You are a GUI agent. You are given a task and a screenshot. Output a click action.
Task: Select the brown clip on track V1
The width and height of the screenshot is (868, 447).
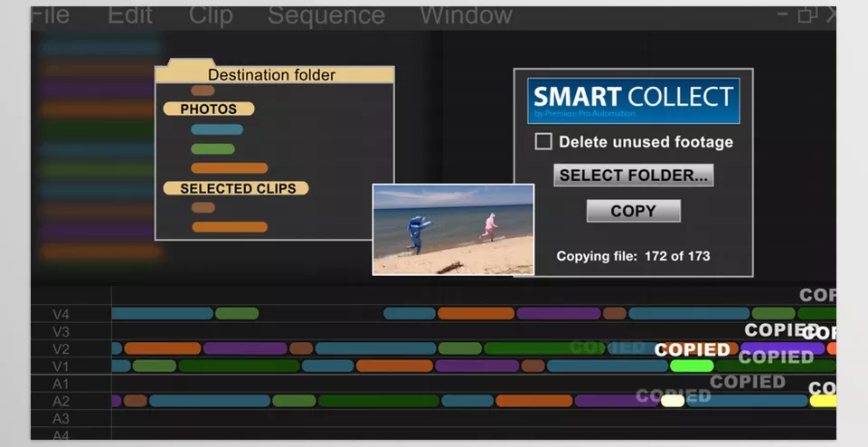[x=533, y=366]
